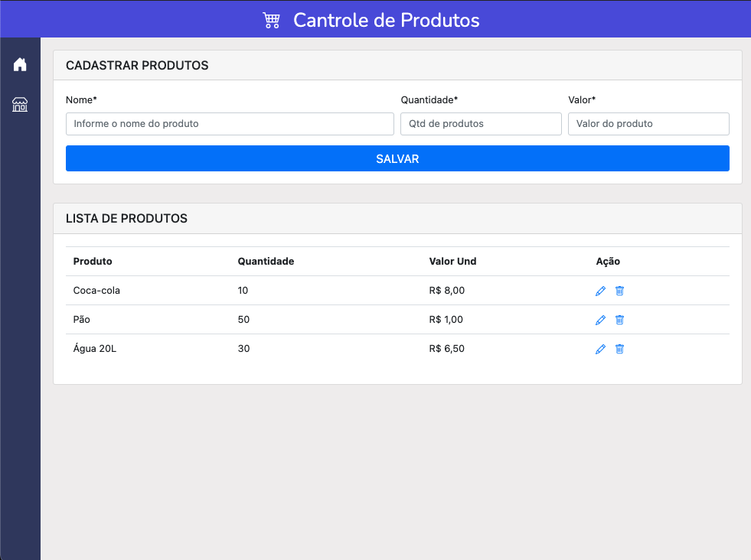Select the Produto column header
The height and width of the screenshot is (560, 751).
pyautogui.click(x=92, y=261)
